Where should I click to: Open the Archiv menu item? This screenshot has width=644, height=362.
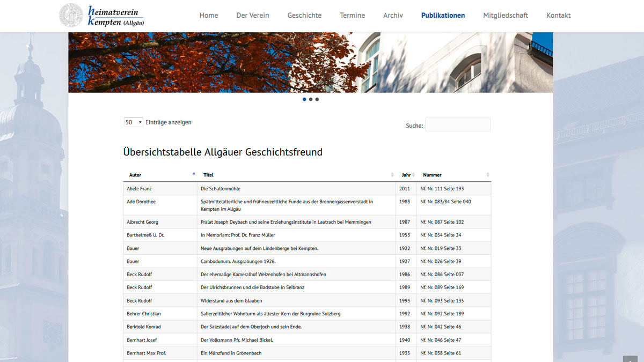393,16
